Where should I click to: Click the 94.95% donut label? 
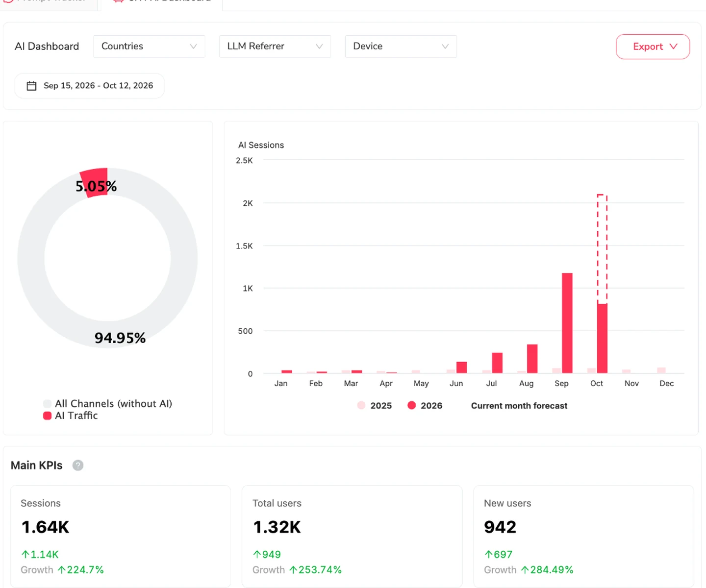(x=120, y=338)
